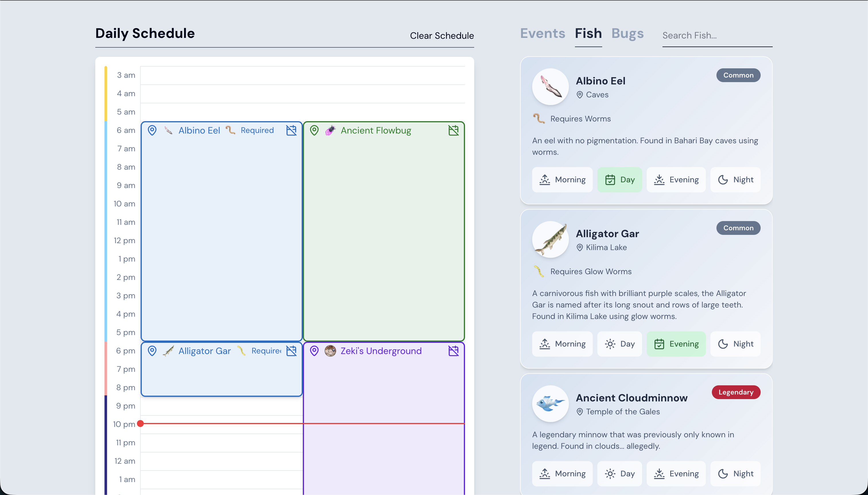Click the location pin beside Temple of the Gales
Viewport: 868px width, 495px height.
(579, 411)
